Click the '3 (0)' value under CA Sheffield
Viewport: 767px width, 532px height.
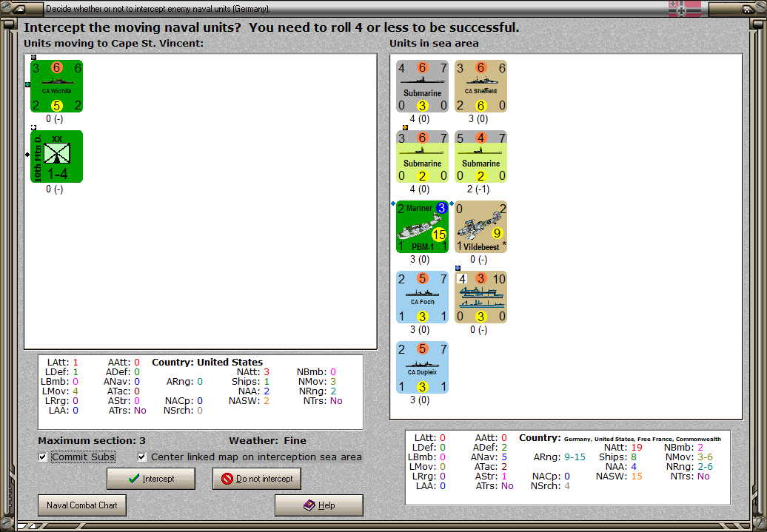pyautogui.click(x=478, y=119)
